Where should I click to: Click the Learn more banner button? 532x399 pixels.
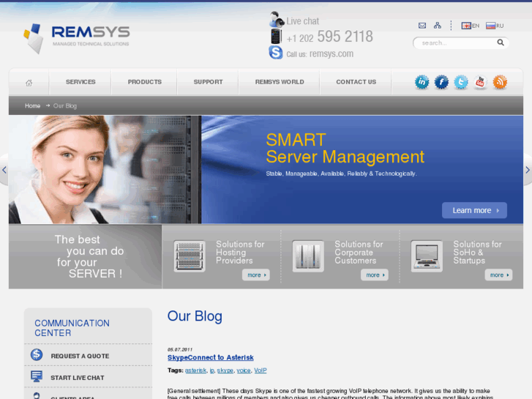point(474,211)
